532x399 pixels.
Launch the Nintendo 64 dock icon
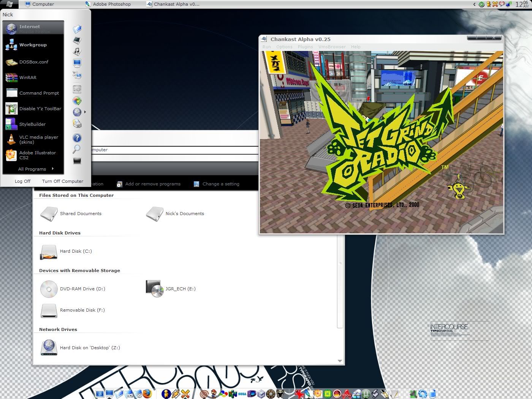pyautogui.click(x=232, y=394)
